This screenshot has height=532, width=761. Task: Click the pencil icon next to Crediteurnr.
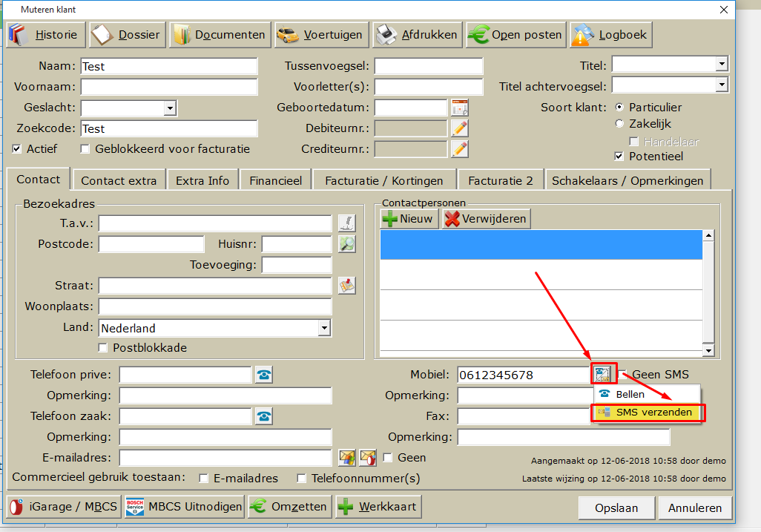click(x=460, y=149)
